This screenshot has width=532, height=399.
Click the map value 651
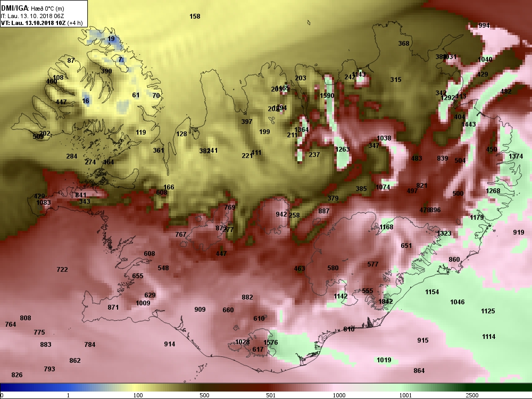[406, 246]
